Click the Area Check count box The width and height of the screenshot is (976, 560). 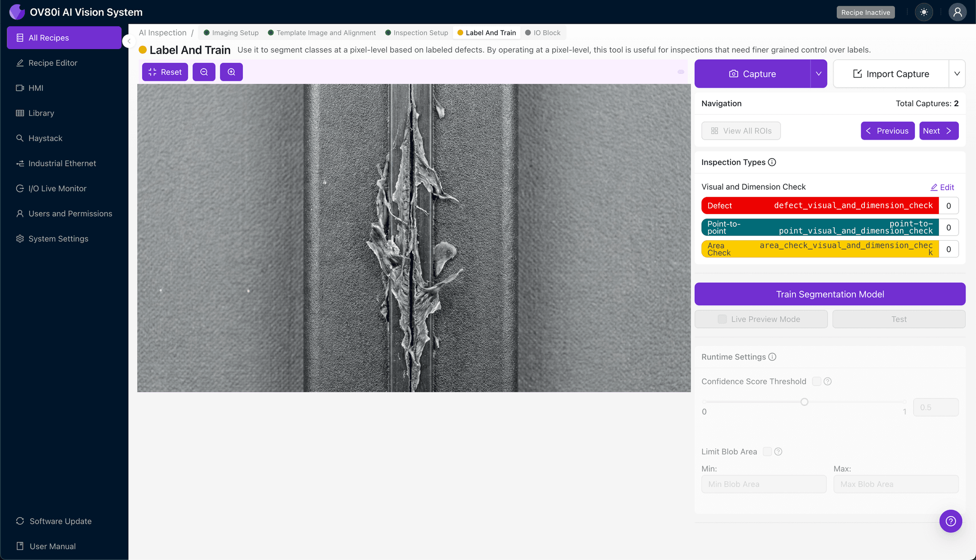click(948, 249)
